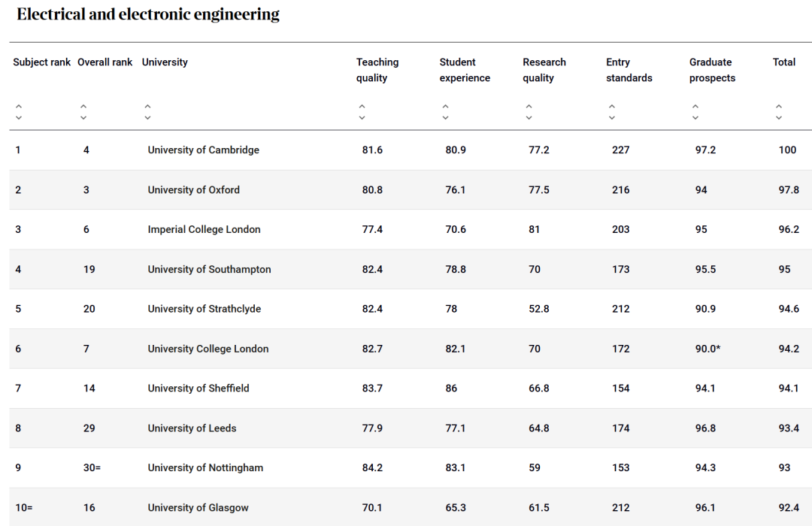Sort Entry standards descending arrow
The height and width of the screenshot is (526, 812).
(612, 117)
